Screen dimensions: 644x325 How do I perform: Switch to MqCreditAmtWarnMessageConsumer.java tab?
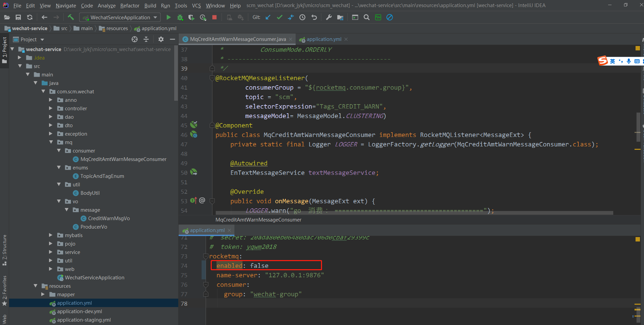(x=237, y=39)
